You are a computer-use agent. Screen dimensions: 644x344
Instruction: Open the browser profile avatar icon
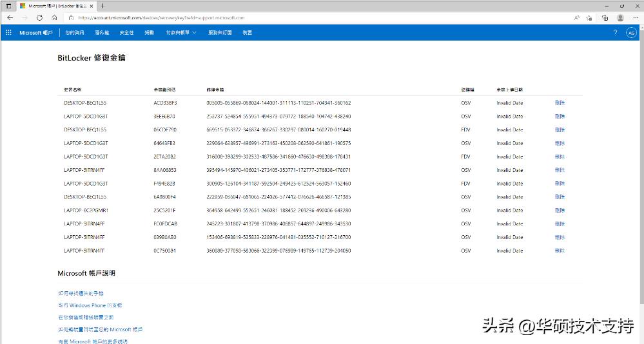coord(620,17)
